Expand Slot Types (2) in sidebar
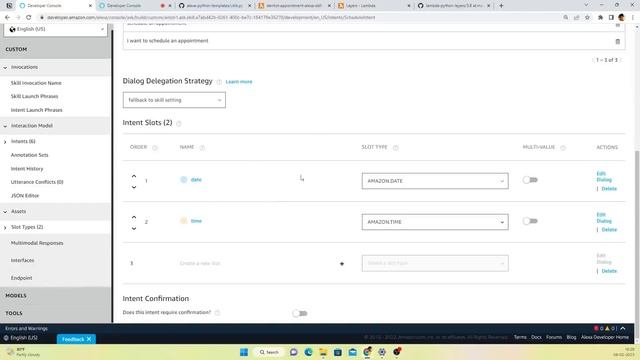 [5, 227]
